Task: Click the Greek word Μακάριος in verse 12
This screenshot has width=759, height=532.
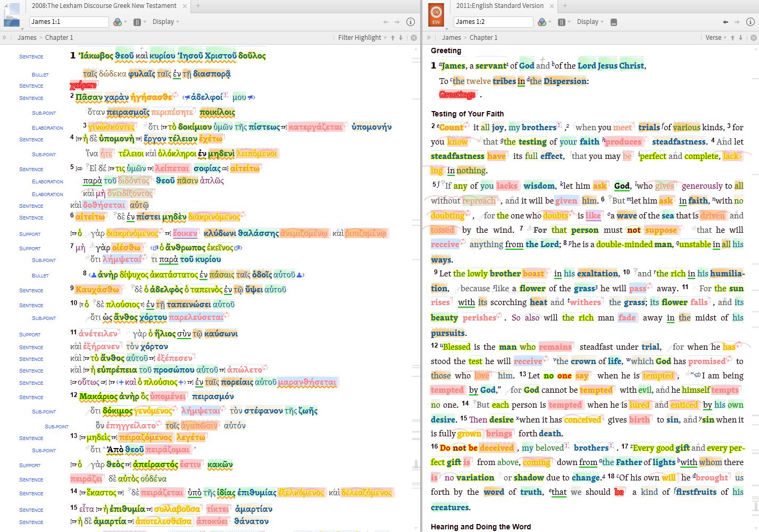Action: [x=98, y=396]
